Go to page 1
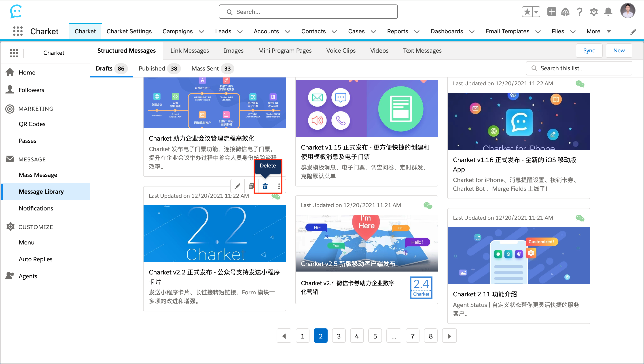The width and height of the screenshot is (644, 364). pos(302,336)
